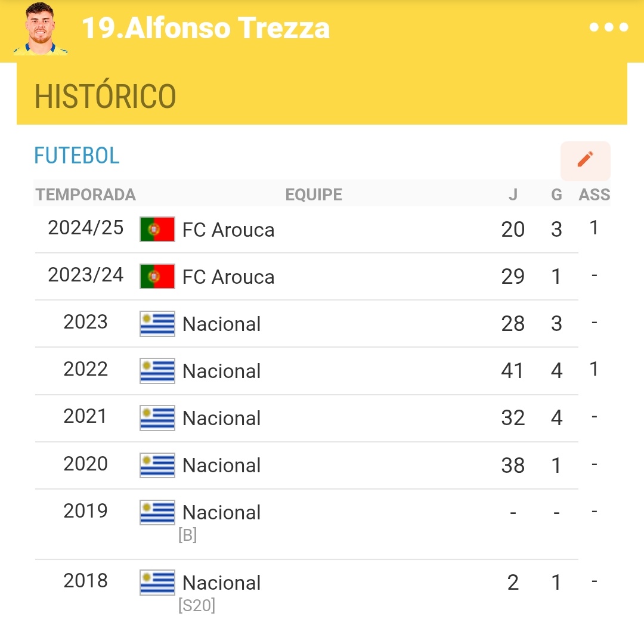
Task: Open Nacional [B] link for 2019
Action: (x=221, y=513)
